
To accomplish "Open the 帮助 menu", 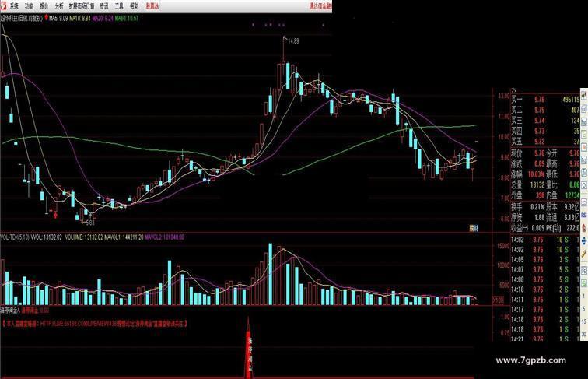I will [135, 6].
